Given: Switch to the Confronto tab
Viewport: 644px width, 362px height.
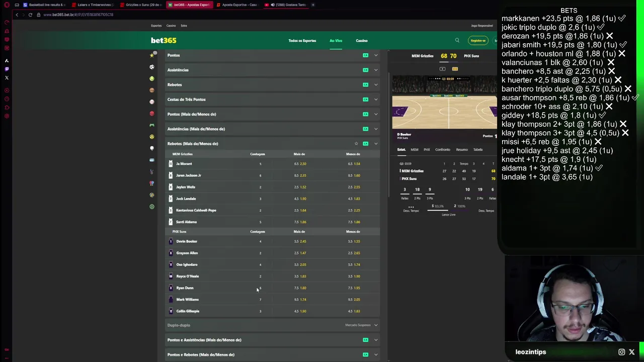Looking at the screenshot, I should (443, 149).
